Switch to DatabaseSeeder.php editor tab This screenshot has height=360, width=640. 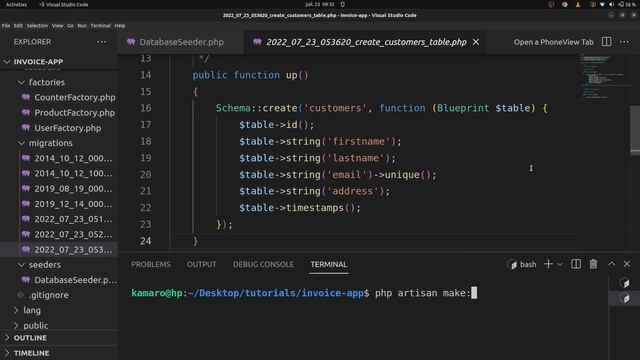[x=181, y=42]
